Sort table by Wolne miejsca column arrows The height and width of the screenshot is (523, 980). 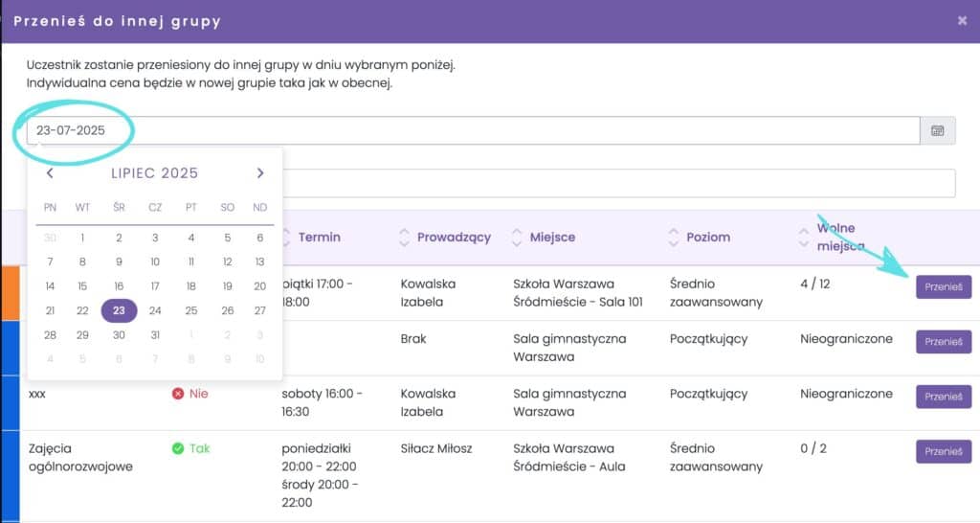pyautogui.click(x=804, y=238)
